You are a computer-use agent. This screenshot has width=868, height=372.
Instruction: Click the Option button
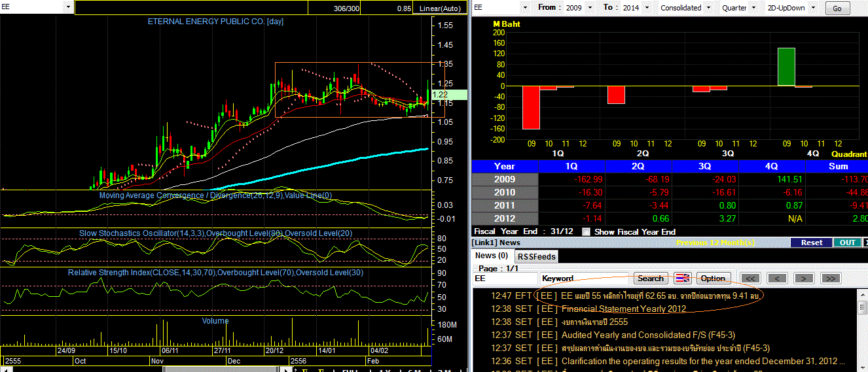pyautogui.click(x=713, y=278)
